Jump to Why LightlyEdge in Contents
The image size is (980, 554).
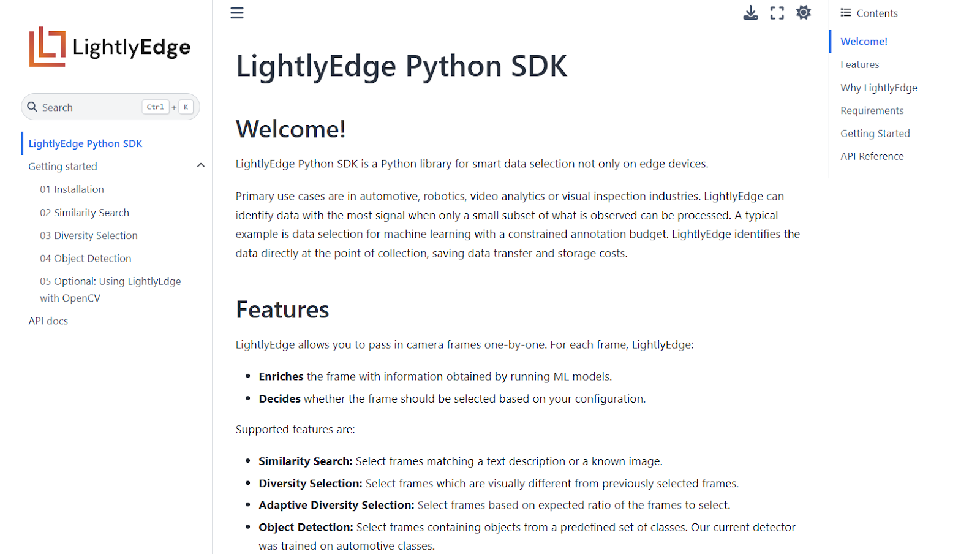[x=878, y=88]
